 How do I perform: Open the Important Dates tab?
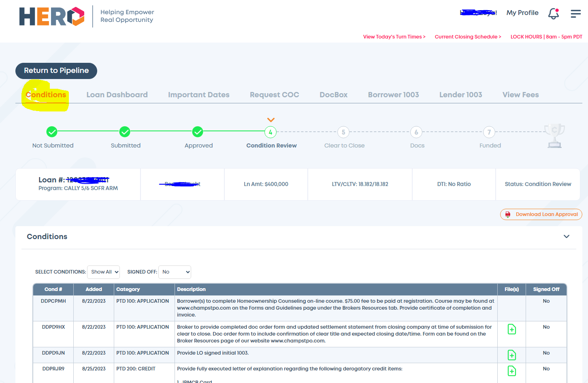coord(199,94)
